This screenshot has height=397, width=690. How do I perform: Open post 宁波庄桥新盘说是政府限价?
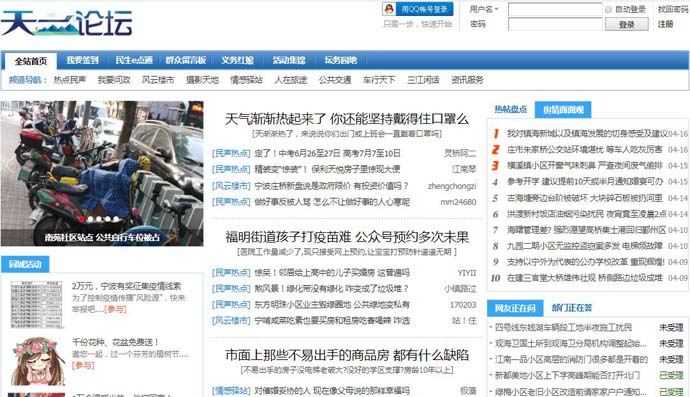click(x=331, y=186)
